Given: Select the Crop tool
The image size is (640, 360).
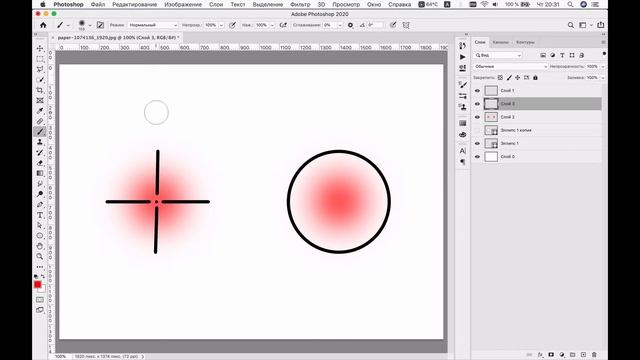Looking at the screenshot, I should point(40,90).
